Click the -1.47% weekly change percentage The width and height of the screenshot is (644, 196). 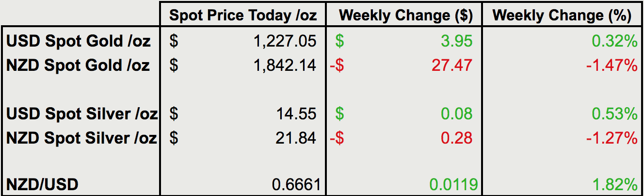(x=611, y=65)
